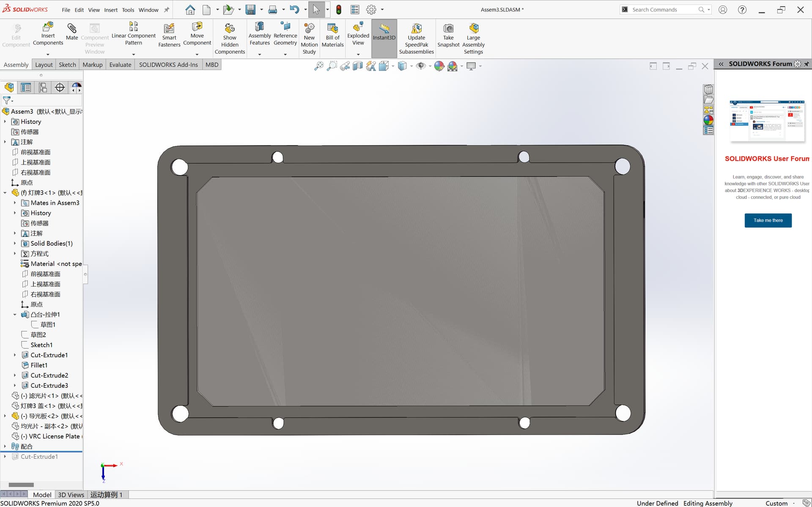This screenshot has height=507, width=812.
Task: Open SOLIDWORKS Add-Ins tab
Action: tap(168, 65)
